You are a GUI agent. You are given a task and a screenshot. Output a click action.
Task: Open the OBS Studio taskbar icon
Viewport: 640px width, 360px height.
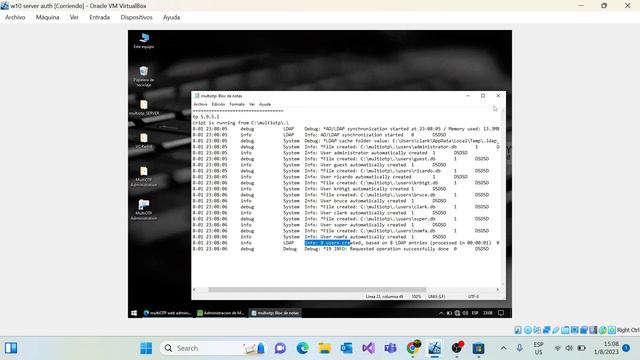457,348
